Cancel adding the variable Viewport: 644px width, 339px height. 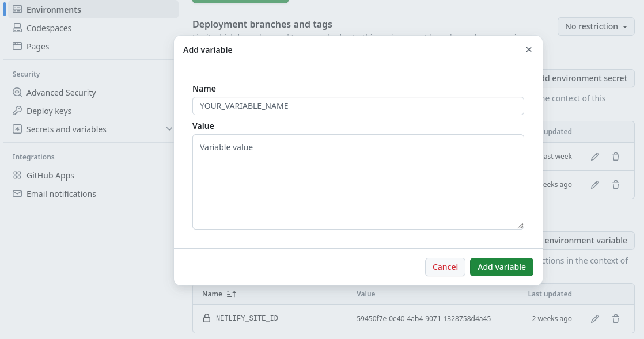(x=445, y=266)
